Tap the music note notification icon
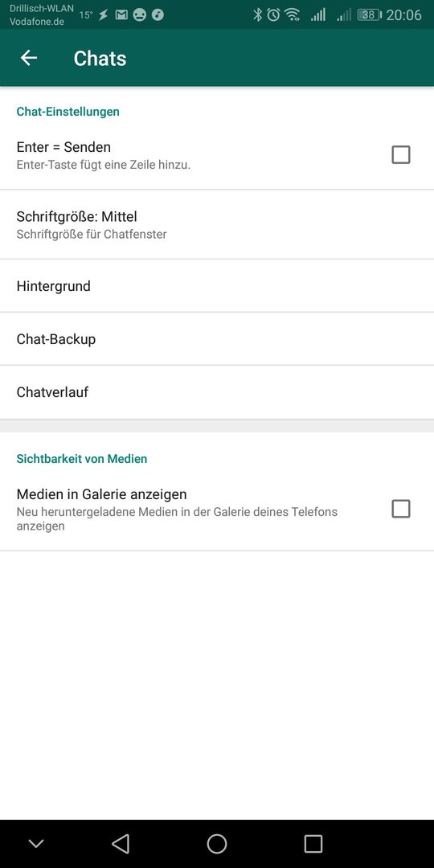 point(158,15)
